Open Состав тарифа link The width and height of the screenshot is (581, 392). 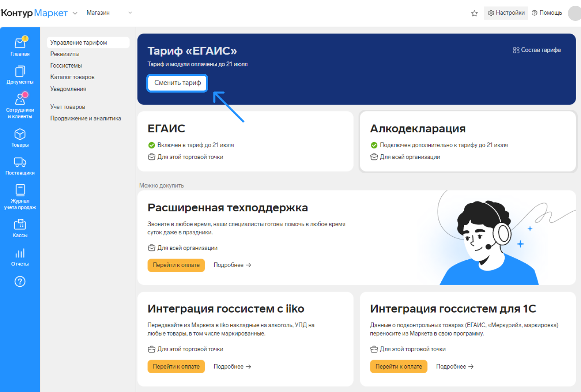pyautogui.click(x=537, y=50)
